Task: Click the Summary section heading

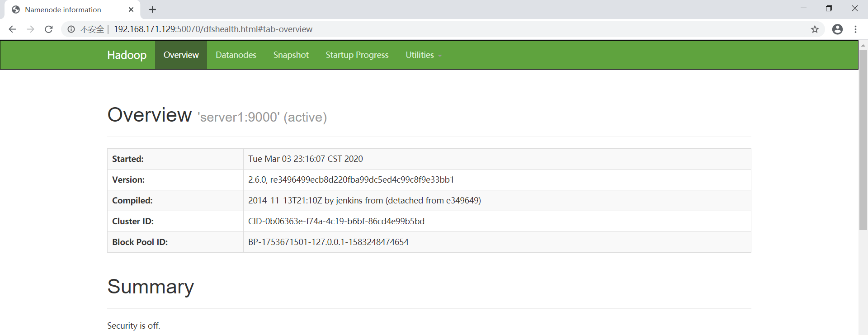Action: tap(151, 287)
